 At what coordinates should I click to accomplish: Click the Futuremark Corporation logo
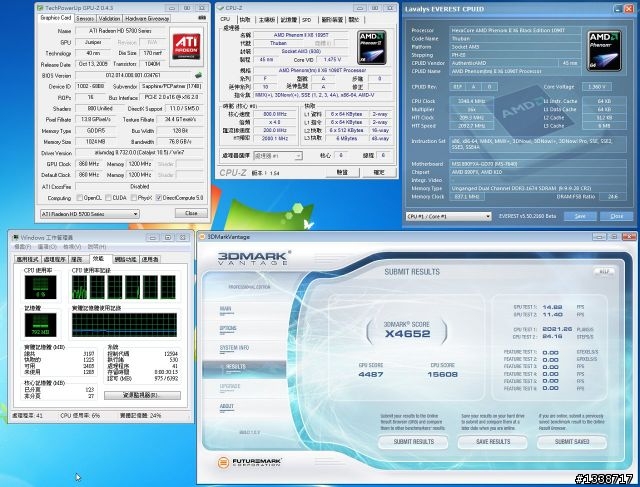249,462
